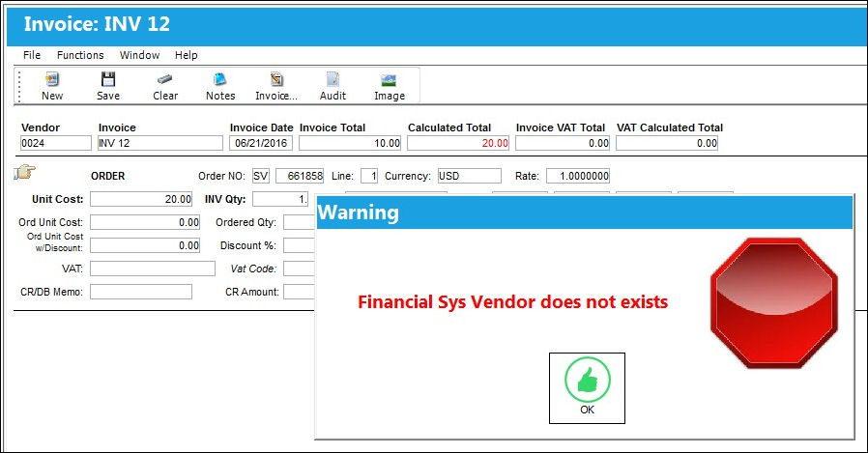Image resolution: width=868 pixels, height=453 pixels.
Task: Click the 'Invoice: INV 12' window title
Action: pyautogui.click(x=97, y=24)
